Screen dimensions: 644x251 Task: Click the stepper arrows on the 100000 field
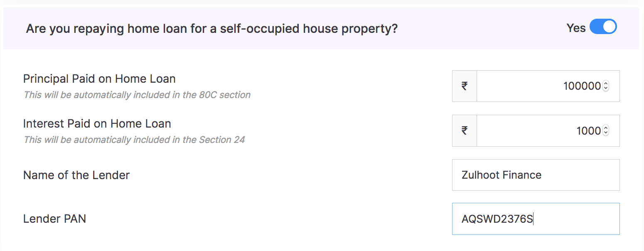[x=606, y=86]
